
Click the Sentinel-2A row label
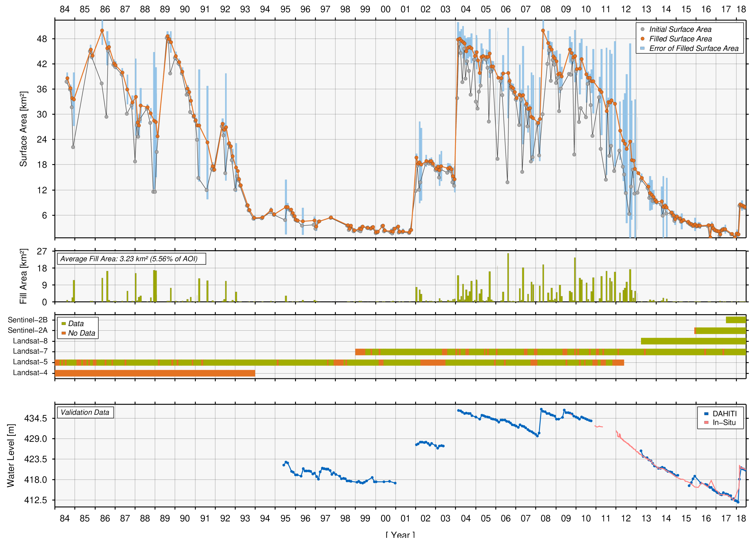[28, 330]
